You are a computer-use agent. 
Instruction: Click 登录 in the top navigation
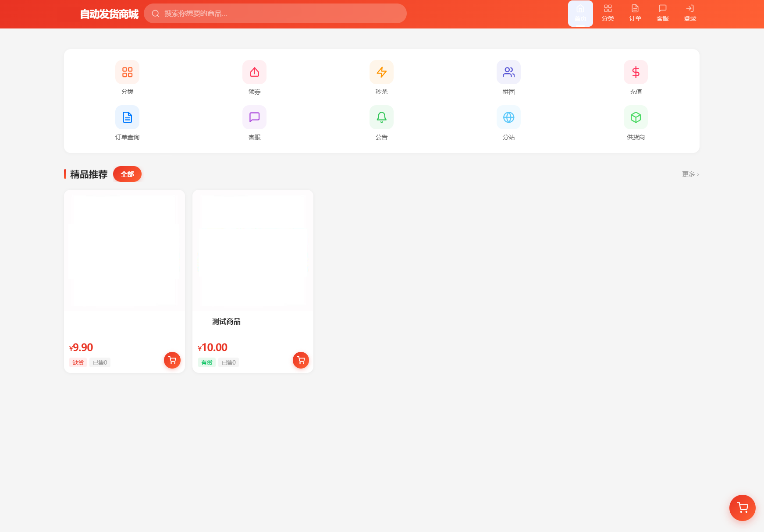pos(690,13)
